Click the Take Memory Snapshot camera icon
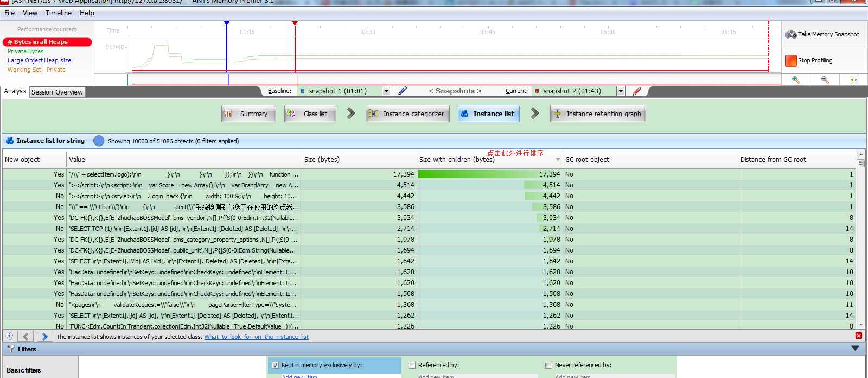The width and height of the screenshot is (868, 378). 790,34
